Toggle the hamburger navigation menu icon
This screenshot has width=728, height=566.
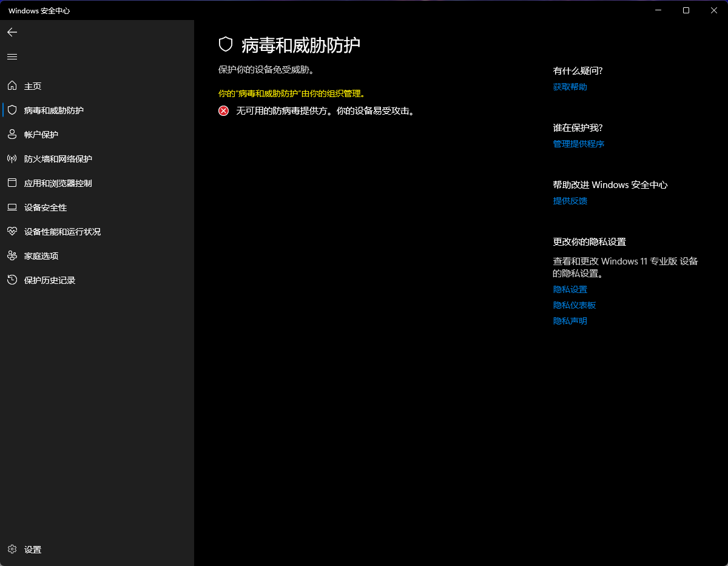tap(12, 56)
